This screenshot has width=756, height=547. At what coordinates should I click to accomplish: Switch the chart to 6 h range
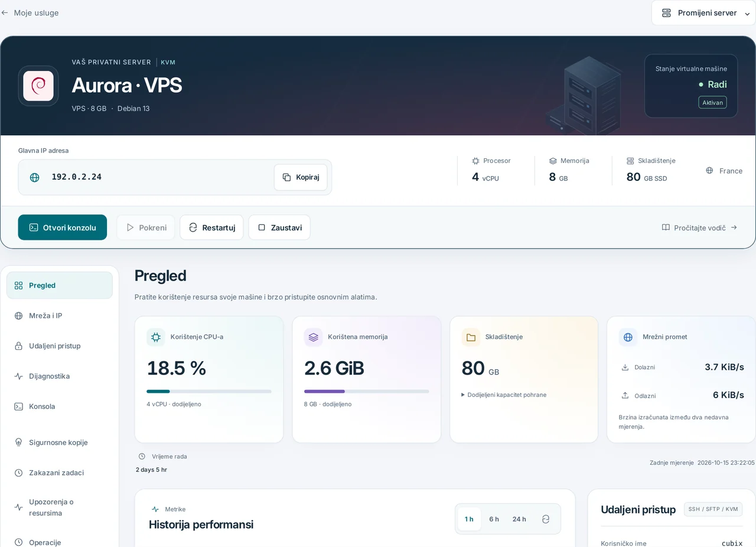coord(494,519)
